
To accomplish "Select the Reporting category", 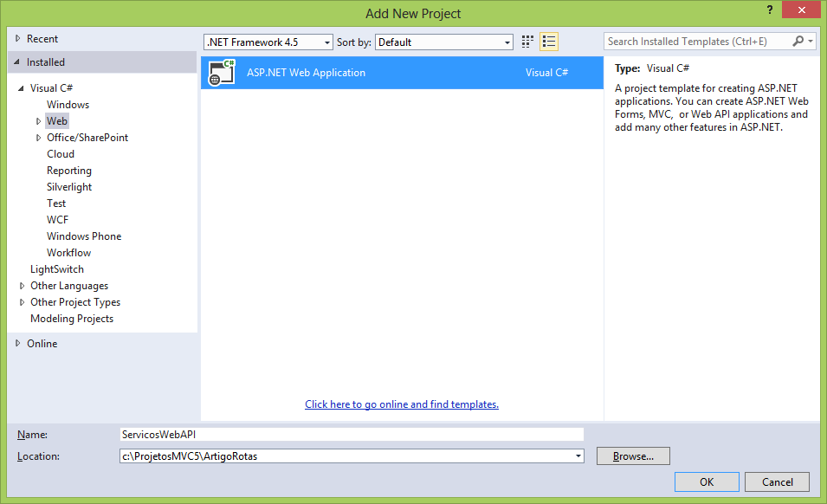I will pos(69,171).
